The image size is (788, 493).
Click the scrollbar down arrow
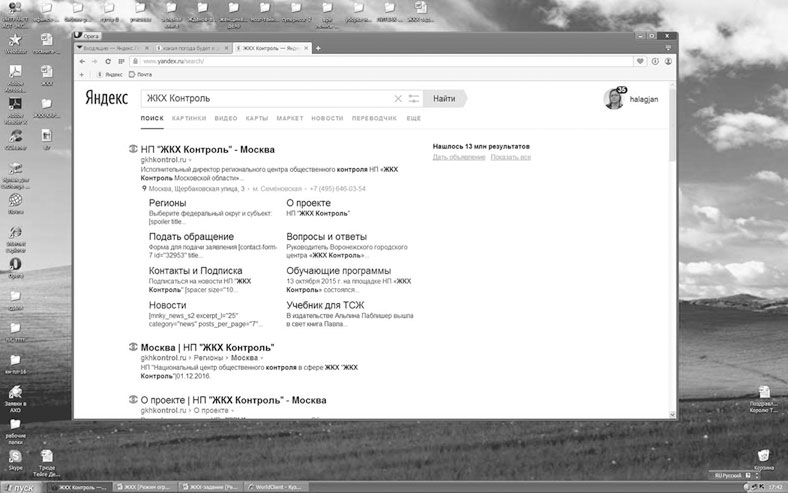(x=672, y=415)
